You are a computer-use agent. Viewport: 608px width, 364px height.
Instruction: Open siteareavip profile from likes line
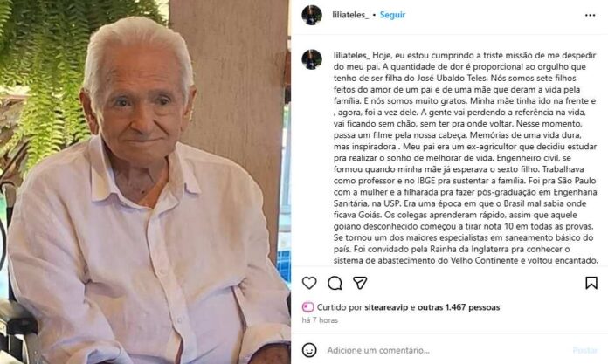pos(386,307)
